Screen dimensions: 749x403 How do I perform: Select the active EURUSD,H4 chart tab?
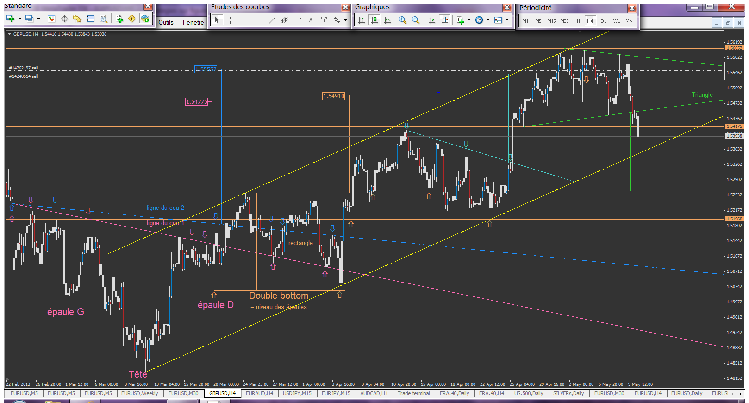click(223, 393)
